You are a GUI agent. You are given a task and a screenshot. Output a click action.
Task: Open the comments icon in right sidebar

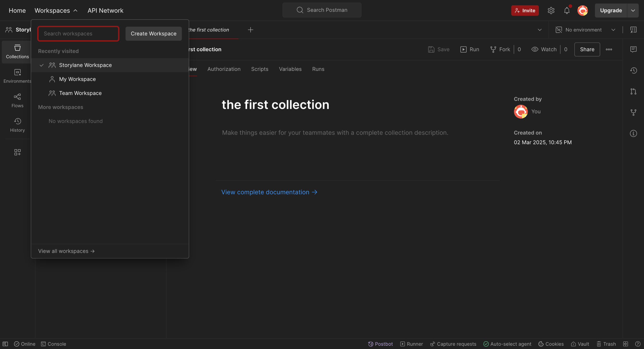point(633,49)
